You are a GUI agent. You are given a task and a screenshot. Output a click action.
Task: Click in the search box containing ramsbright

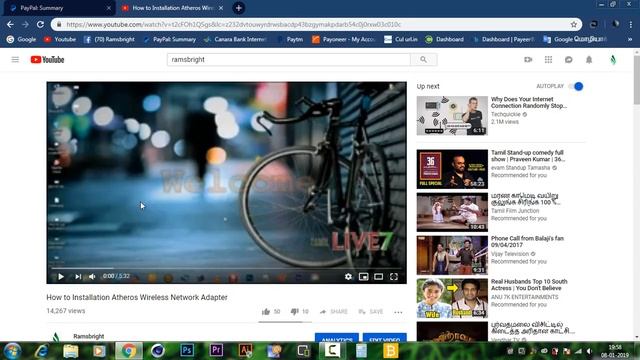[x=289, y=60]
